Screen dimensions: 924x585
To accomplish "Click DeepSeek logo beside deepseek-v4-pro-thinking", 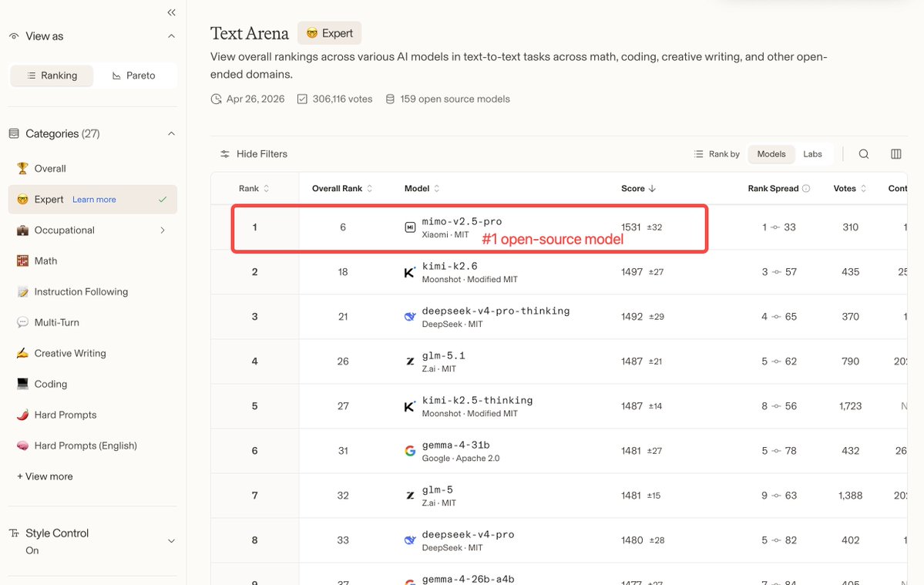I will tap(410, 317).
